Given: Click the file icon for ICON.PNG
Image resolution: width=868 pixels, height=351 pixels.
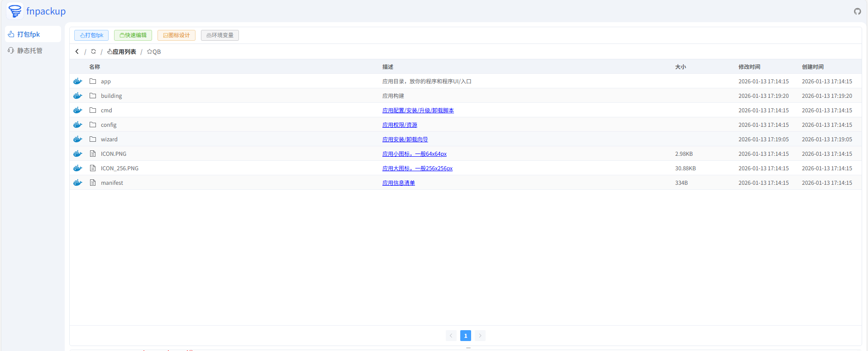Looking at the screenshot, I should [x=93, y=154].
